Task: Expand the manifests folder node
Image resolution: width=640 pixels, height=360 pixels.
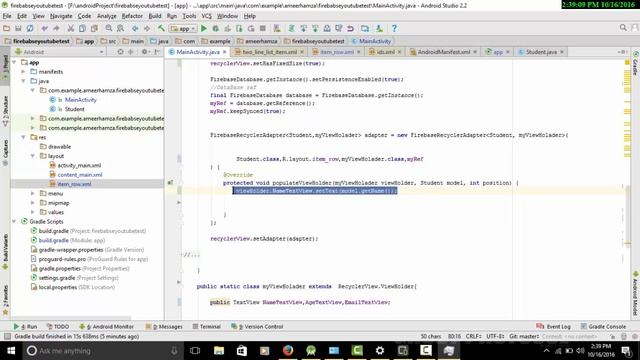Action: click(24, 72)
